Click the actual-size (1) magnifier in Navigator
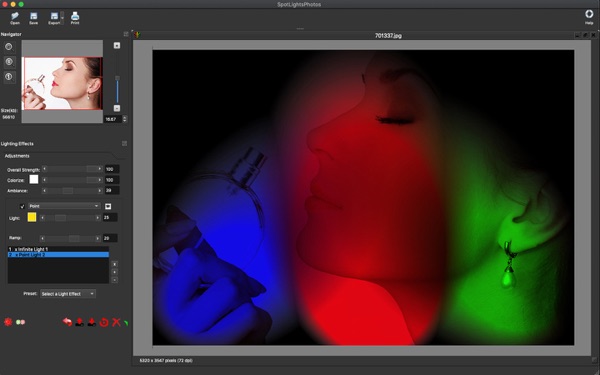600x375 pixels. click(9, 77)
